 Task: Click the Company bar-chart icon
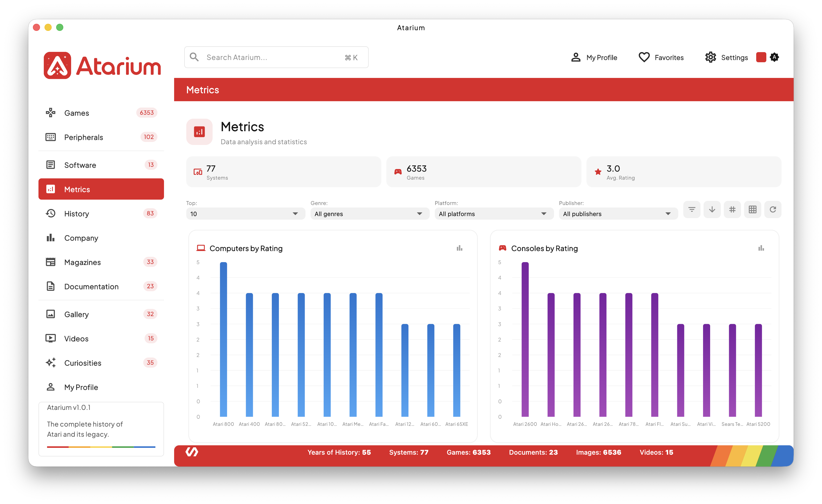50,238
